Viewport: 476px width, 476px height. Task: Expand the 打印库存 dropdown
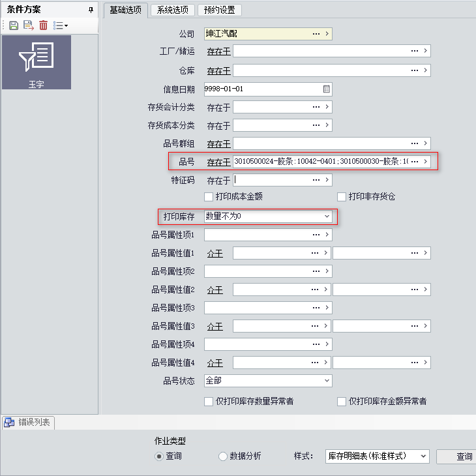point(327,216)
